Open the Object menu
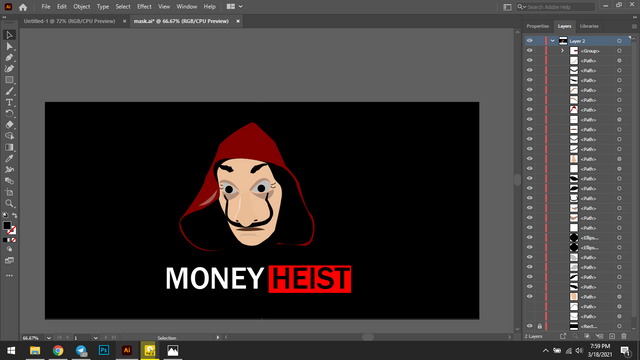 (82, 7)
